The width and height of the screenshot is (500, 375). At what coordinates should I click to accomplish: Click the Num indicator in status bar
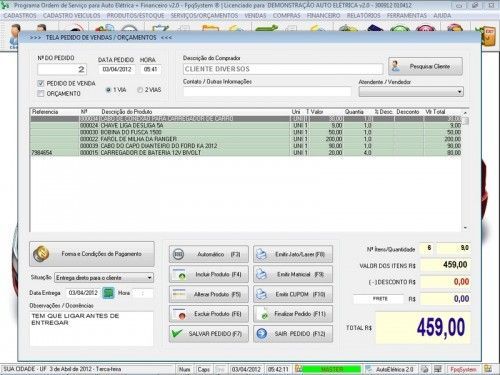pos(184,369)
